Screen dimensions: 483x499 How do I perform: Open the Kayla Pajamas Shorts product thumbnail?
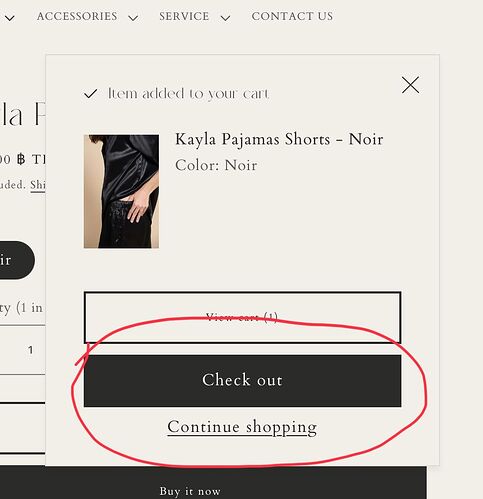pos(121,191)
